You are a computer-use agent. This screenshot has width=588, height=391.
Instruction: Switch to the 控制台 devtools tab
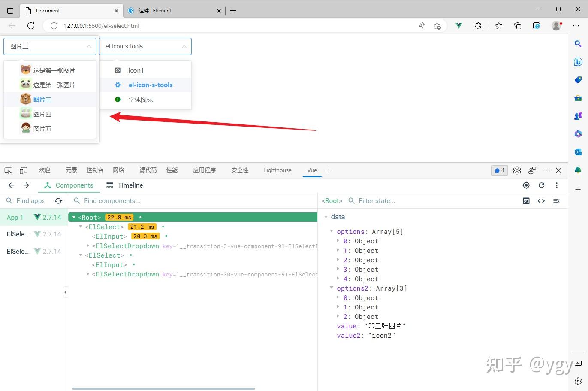pyautogui.click(x=95, y=170)
